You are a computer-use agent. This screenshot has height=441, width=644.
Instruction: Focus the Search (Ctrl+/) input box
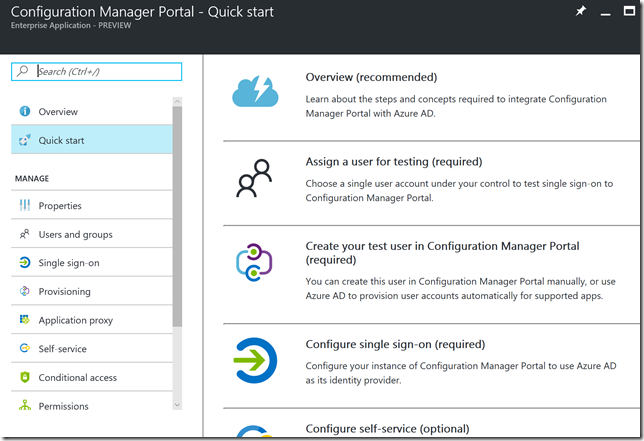(x=106, y=72)
